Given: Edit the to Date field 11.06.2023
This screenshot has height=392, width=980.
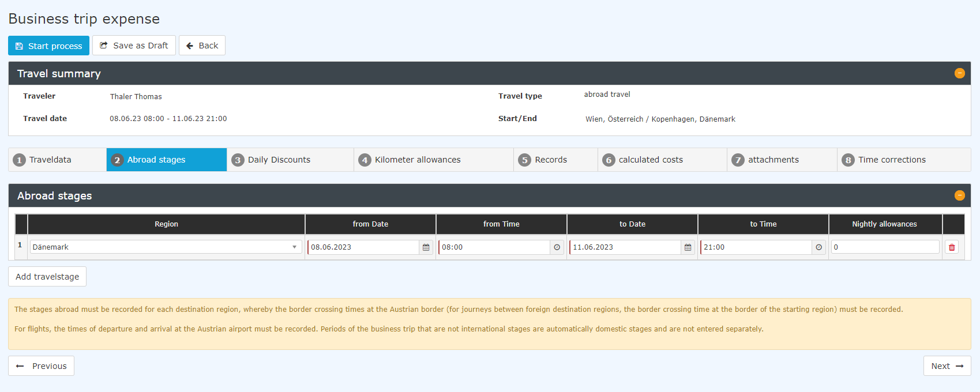Looking at the screenshot, I should [x=625, y=247].
